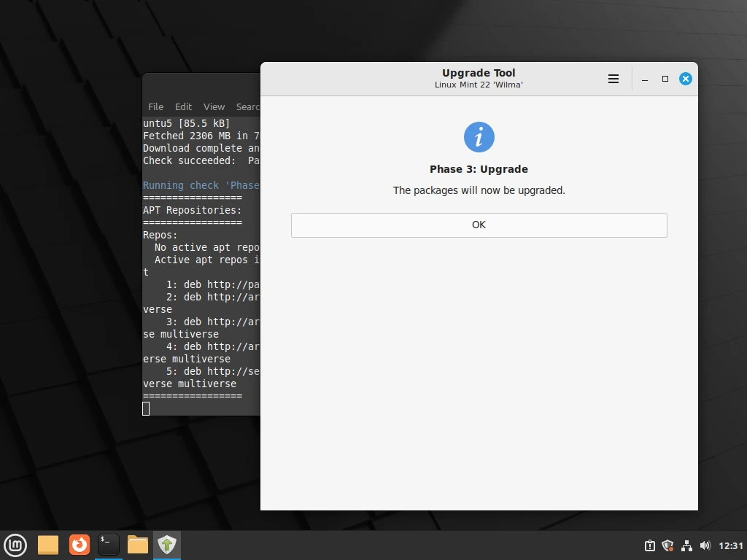Open the volume control in tray
The height and width of the screenshot is (560, 747).
coord(705,545)
